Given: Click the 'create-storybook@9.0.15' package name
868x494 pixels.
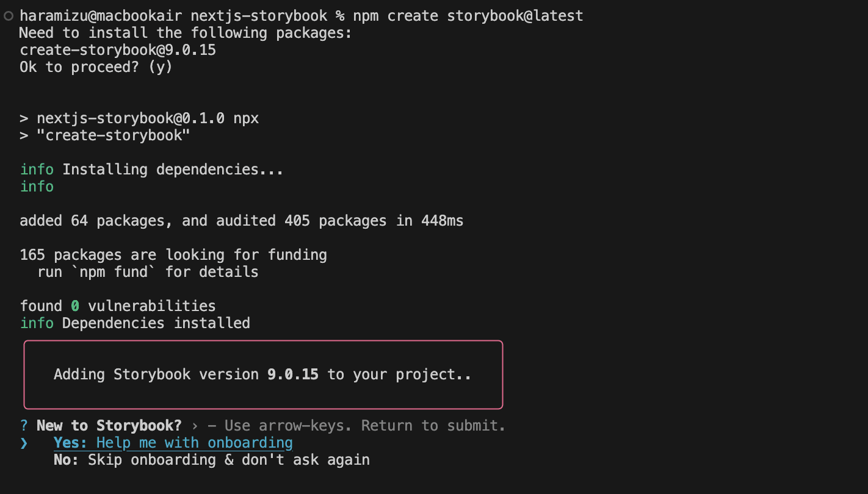Looking at the screenshot, I should (x=118, y=50).
